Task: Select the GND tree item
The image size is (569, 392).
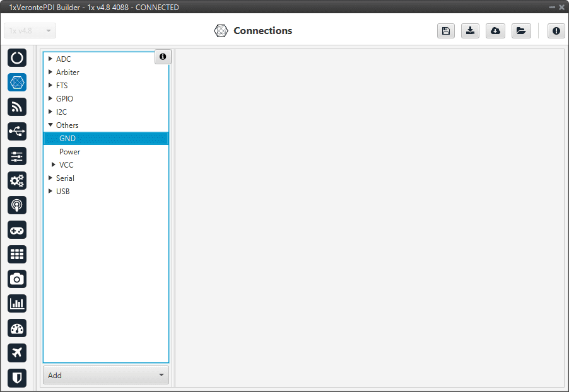Action: [106, 138]
